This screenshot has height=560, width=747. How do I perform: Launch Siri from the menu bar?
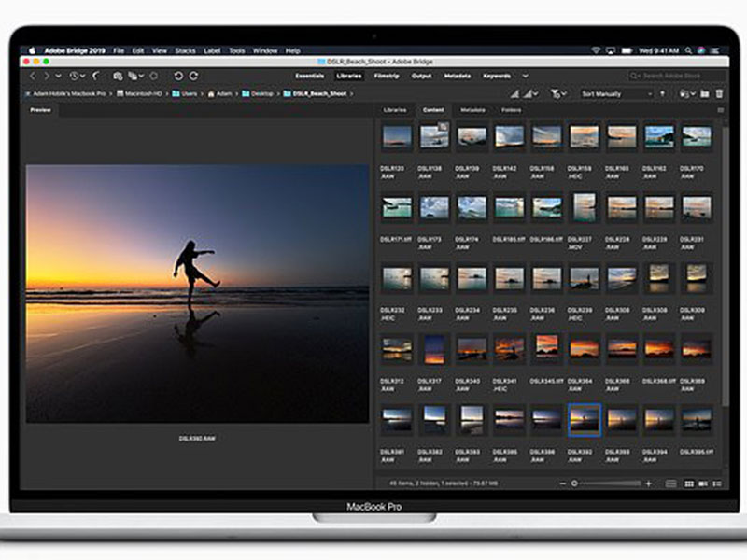click(701, 50)
